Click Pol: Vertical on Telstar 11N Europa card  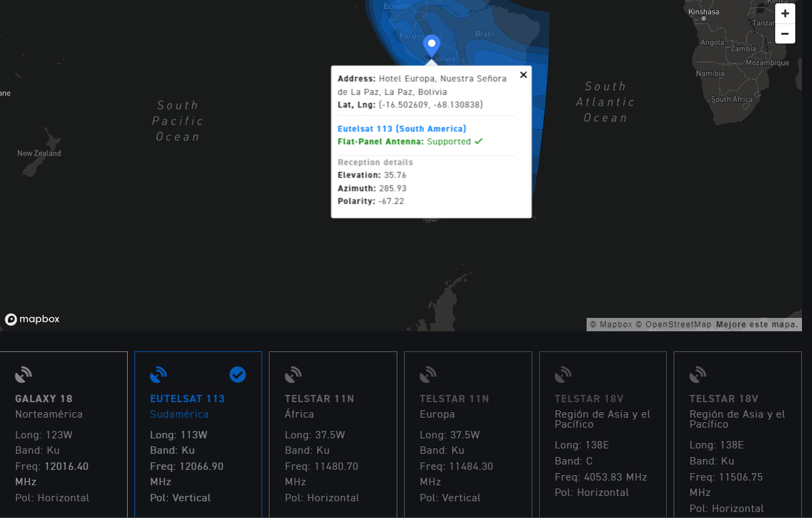pyautogui.click(x=450, y=498)
